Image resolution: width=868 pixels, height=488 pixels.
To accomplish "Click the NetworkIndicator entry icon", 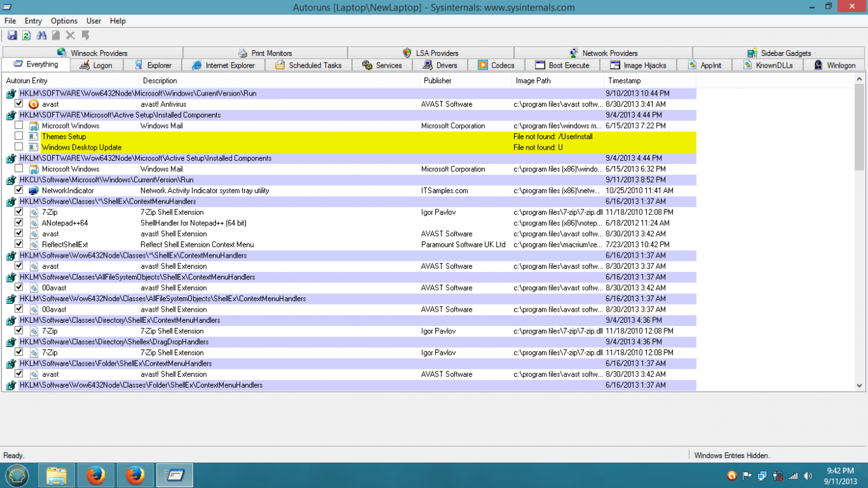I will pyautogui.click(x=34, y=191).
